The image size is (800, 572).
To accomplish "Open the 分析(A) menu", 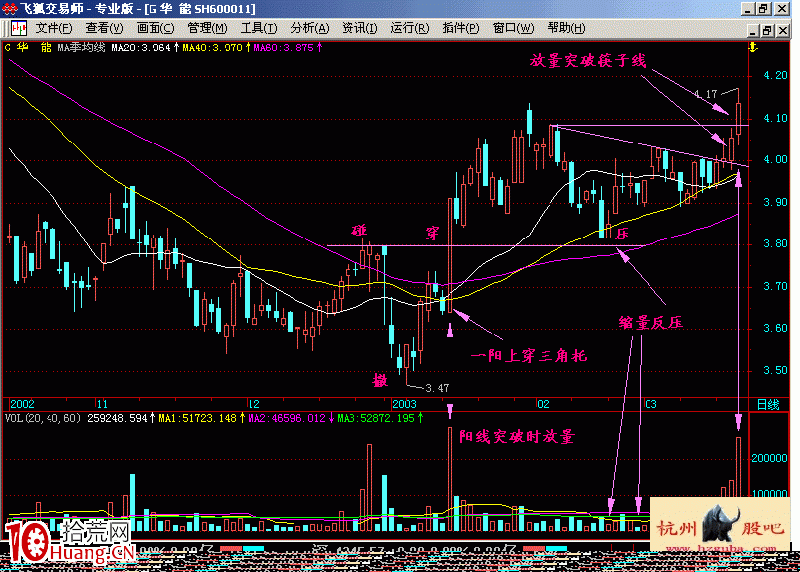I will 310,28.
